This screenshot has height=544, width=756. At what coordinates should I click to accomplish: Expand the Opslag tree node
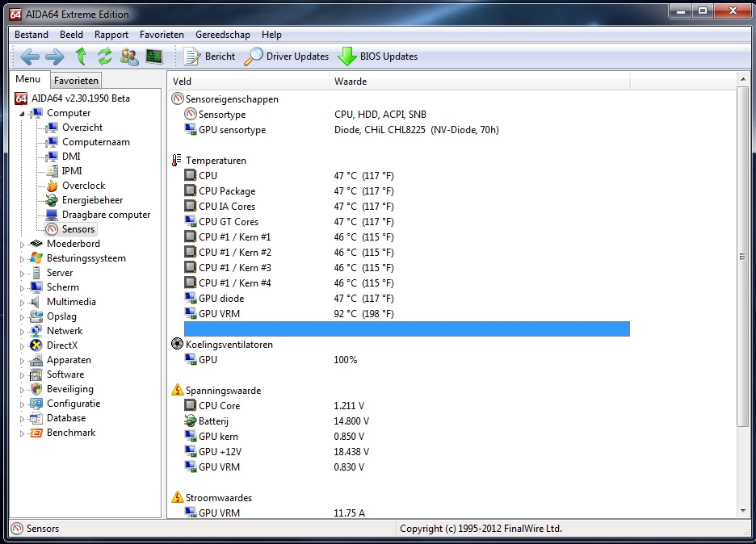coord(22,317)
